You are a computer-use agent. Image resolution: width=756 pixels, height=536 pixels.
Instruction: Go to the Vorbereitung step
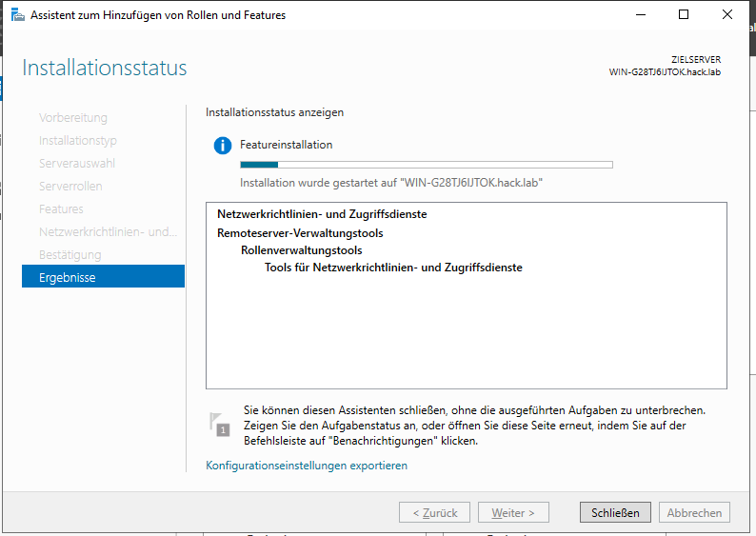click(73, 118)
